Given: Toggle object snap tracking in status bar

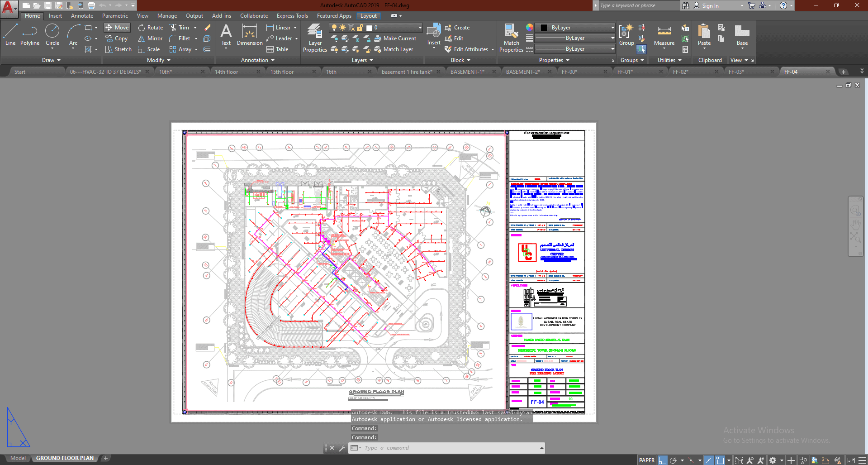Looking at the screenshot, I should click(709, 460).
